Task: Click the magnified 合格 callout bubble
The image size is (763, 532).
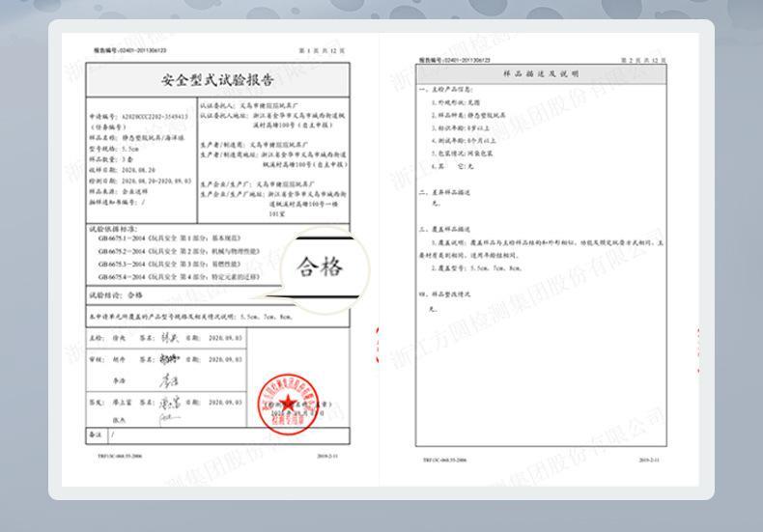Action: tap(325, 269)
